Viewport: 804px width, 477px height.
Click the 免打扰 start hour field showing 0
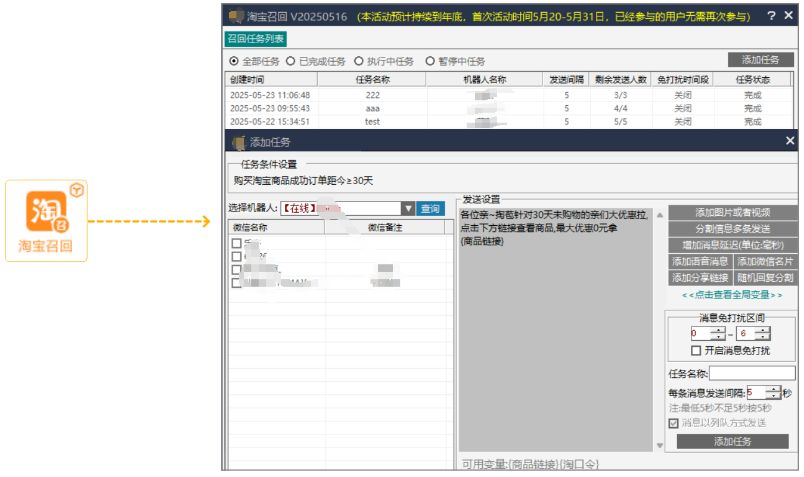pos(700,333)
